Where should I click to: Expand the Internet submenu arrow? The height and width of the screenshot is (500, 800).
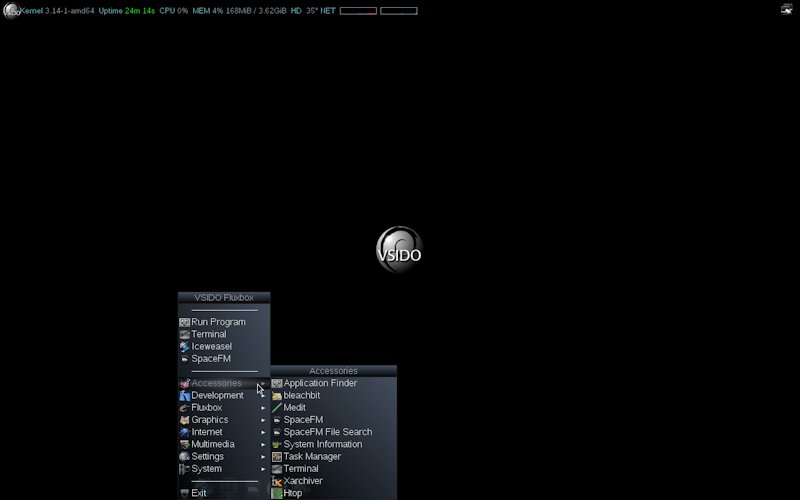click(x=263, y=433)
